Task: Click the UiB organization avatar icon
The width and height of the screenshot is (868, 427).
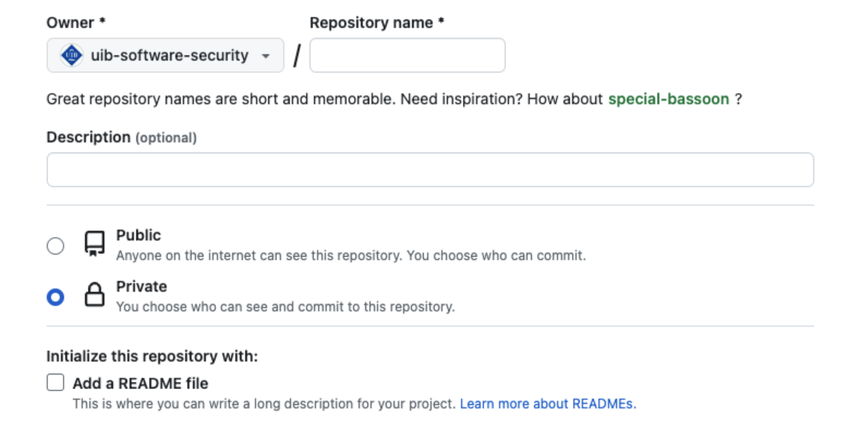Action: [x=72, y=55]
